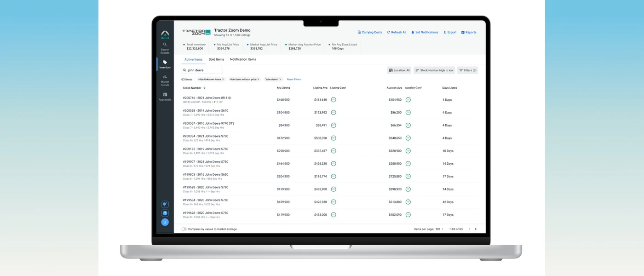This screenshot has width=644, height=276.
Task: Open Set Notifications
Action: (425, 32)
